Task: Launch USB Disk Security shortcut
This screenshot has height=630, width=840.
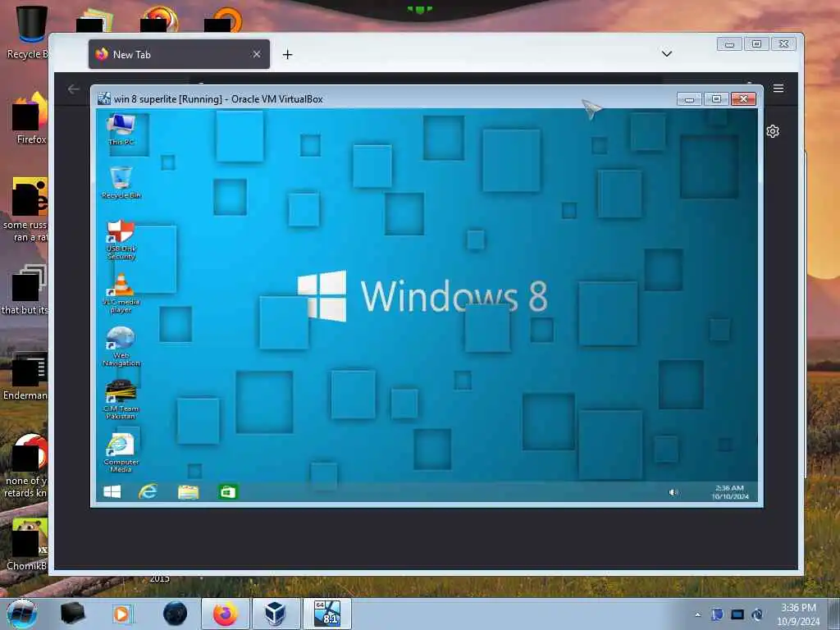Action: tap(121, 240)
